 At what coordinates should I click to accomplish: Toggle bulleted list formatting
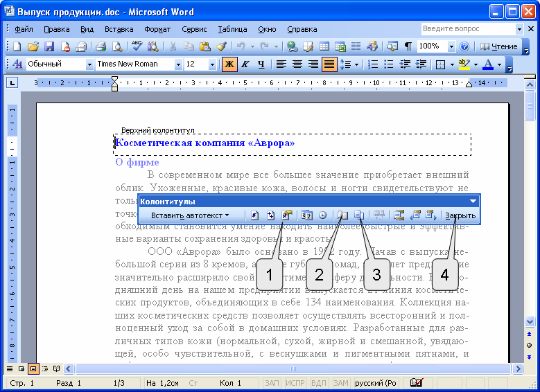(389, 64)
